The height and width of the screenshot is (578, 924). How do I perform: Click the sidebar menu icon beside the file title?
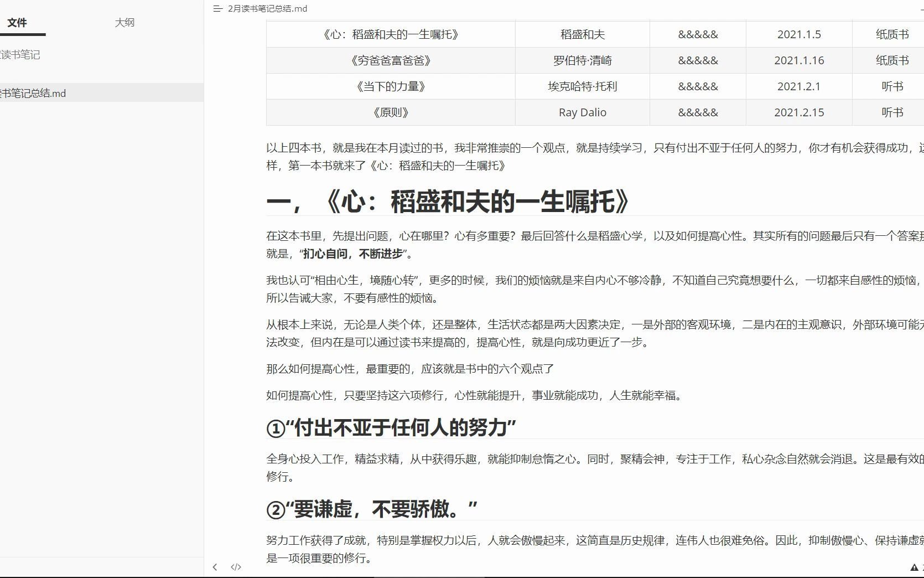(217, 9)
